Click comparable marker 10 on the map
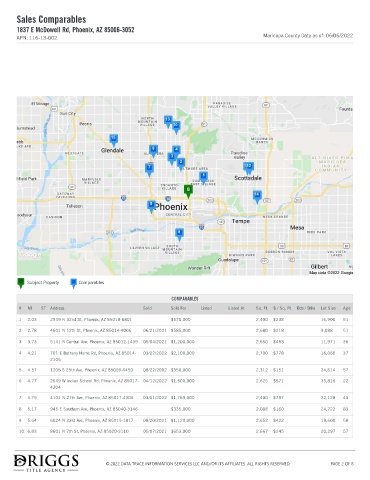This screenshot has height=480, width=370. point(176,127)
